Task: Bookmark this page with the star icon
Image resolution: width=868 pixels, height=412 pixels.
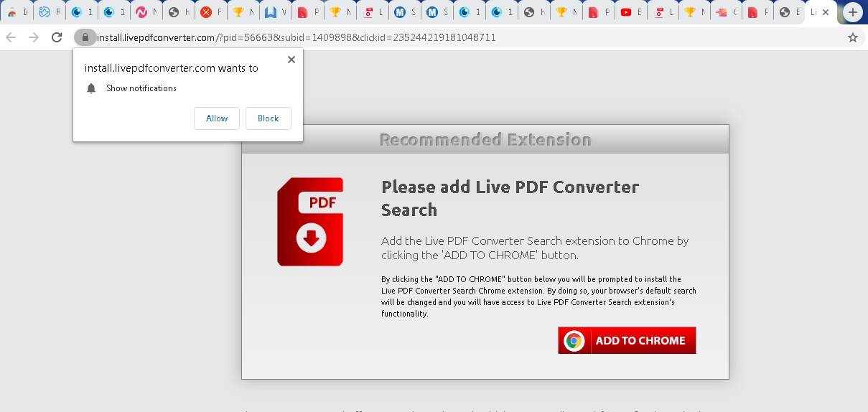Action: (853, 37)
